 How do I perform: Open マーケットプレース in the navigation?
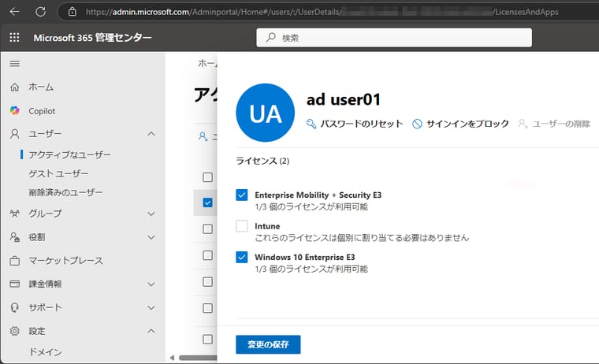click(x=65, y=261)
